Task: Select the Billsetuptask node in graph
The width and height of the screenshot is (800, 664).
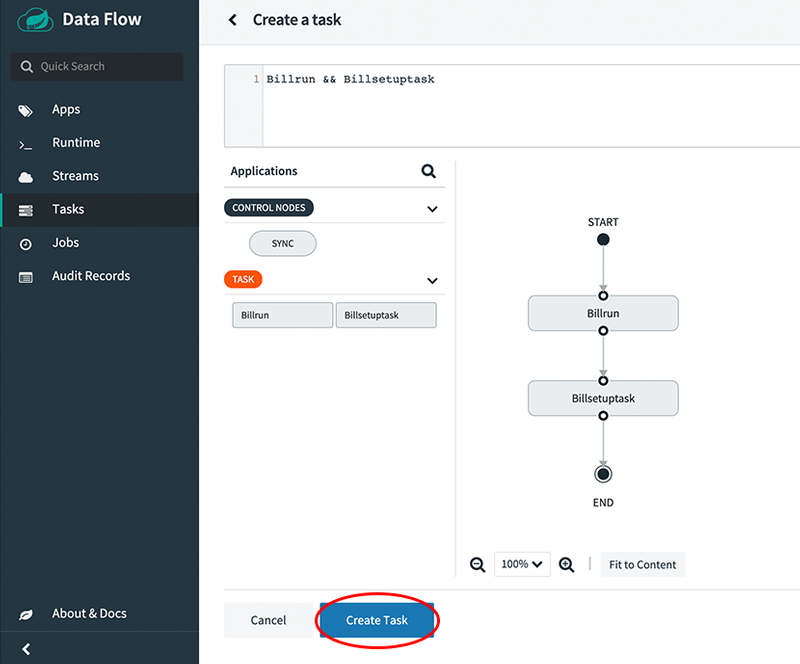Action: coord(603,398)
